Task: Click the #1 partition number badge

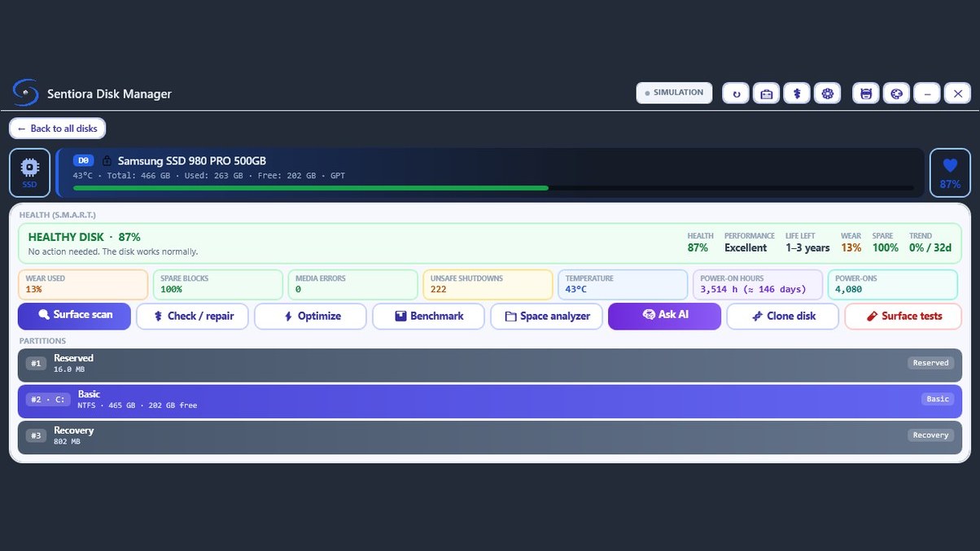Action: (36, 364)
